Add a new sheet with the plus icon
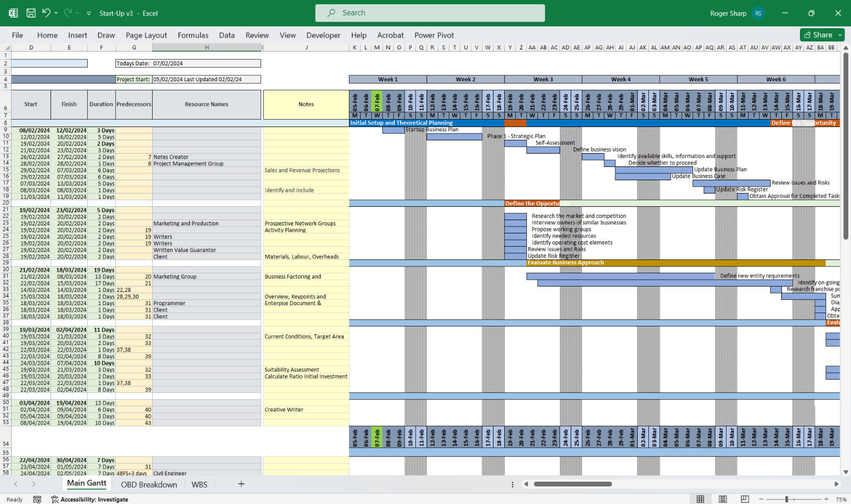Viewport: 851px width, 504px height. click(241, 484)
